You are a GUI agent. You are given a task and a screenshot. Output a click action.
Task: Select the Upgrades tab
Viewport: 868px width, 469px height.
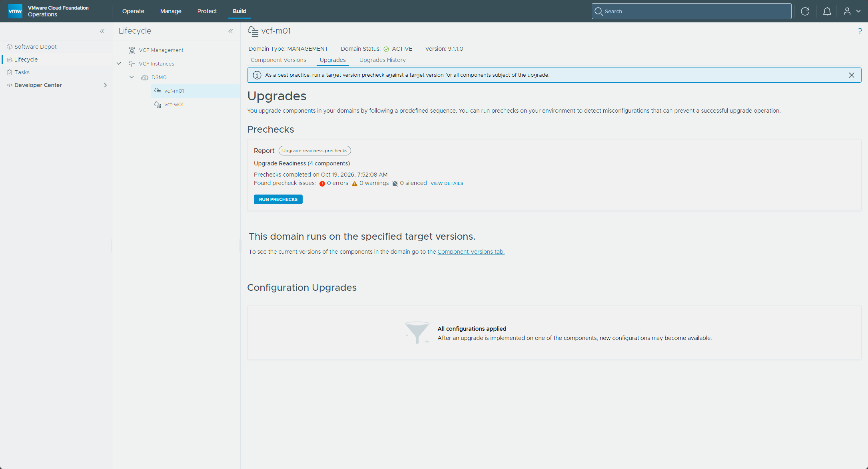click(333, 60)
